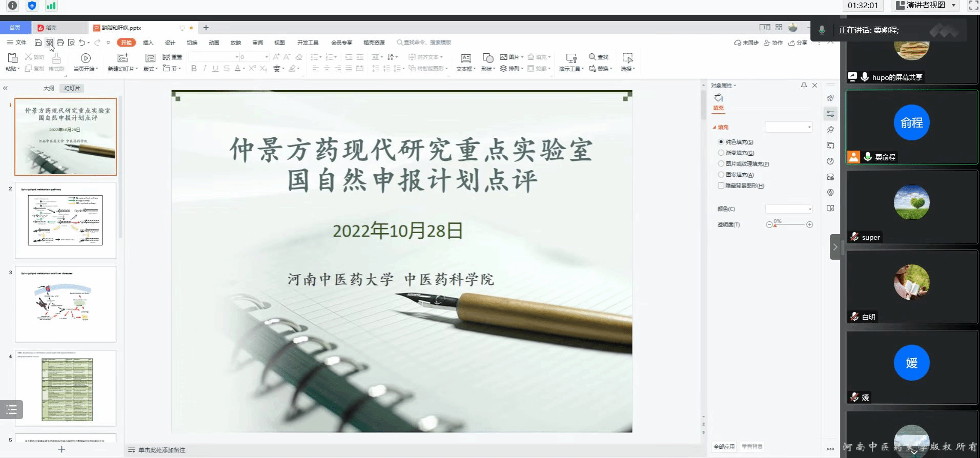Select gradient fill (渐变填充) radio option
This screenshot has height=458, width=980.
(721, 153)
